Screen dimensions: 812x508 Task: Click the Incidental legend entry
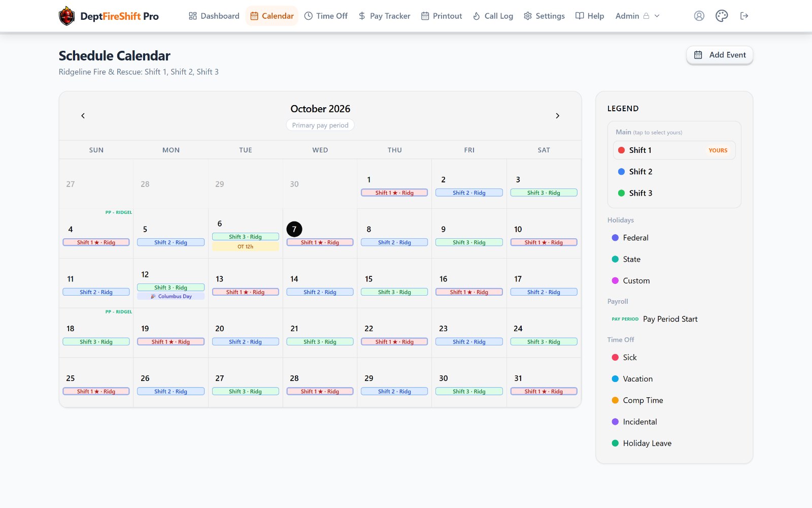pyautogui.click(x=634, y=422)
